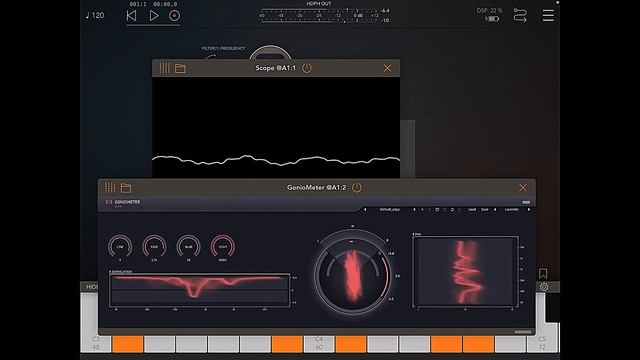Close the GonioMeter @A1:2 window
Viewport: 640px width, 360px height.
point(523,187)
